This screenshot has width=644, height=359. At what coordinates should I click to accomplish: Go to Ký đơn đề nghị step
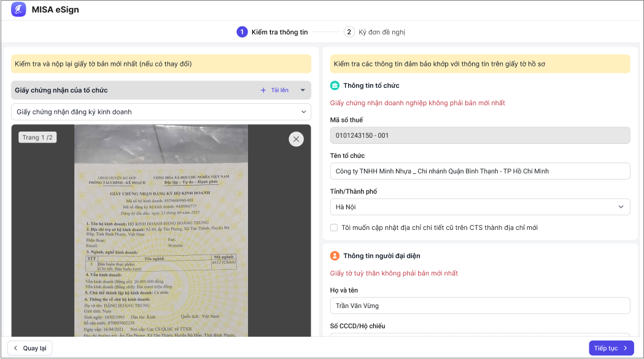pyautogui.click(x=381, y=32)
